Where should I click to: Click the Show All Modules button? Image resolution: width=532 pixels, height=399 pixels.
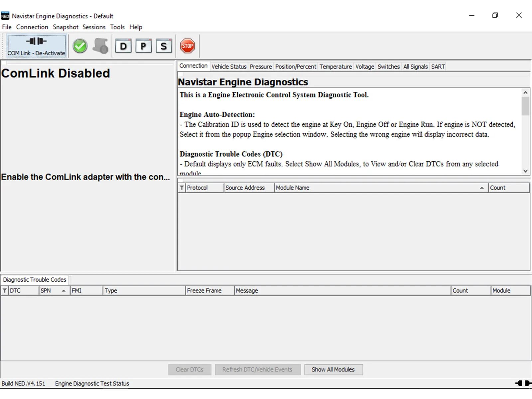pos(333,369)
